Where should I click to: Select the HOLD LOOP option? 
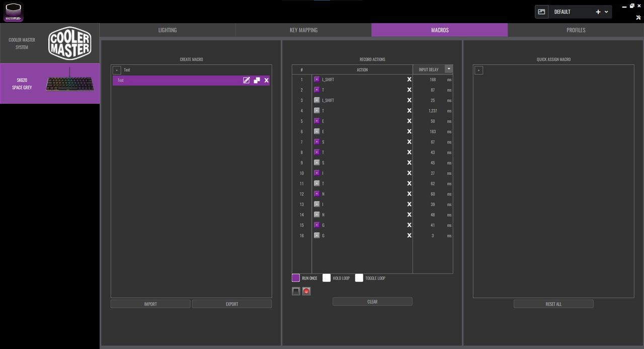[x=327, y=278]
